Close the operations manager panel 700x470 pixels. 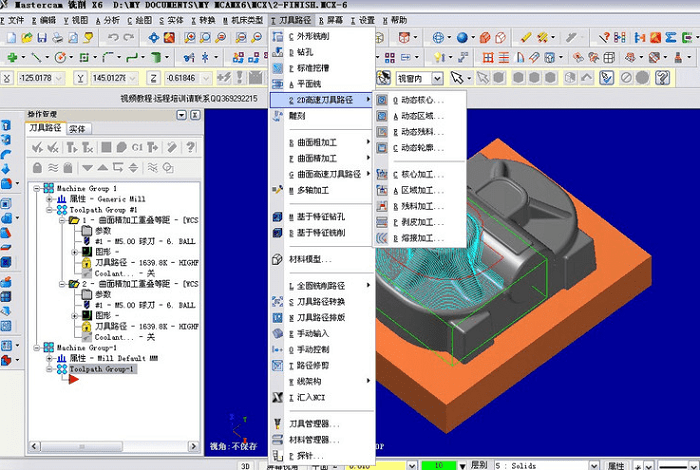[x=195, y=115]
